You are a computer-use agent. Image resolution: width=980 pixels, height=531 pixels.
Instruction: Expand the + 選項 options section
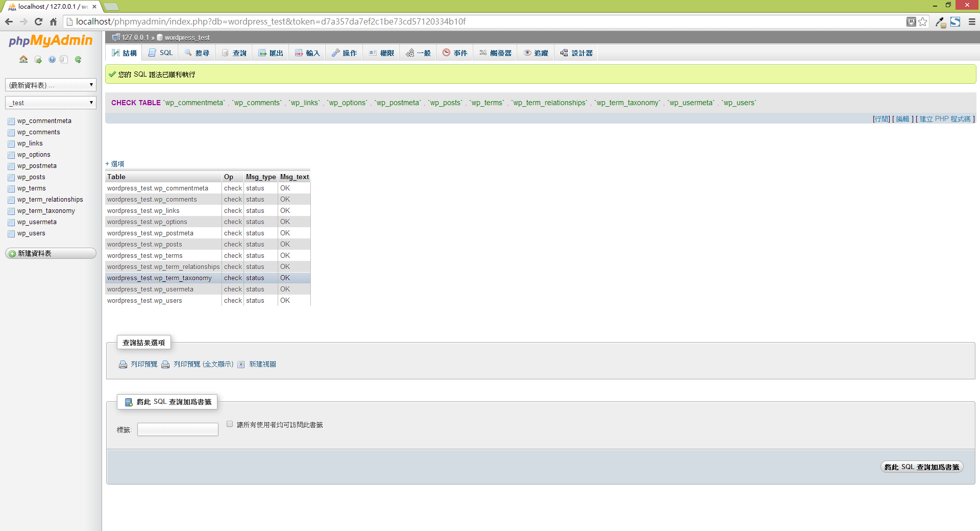pyautogui.click(x=115, y=164)
